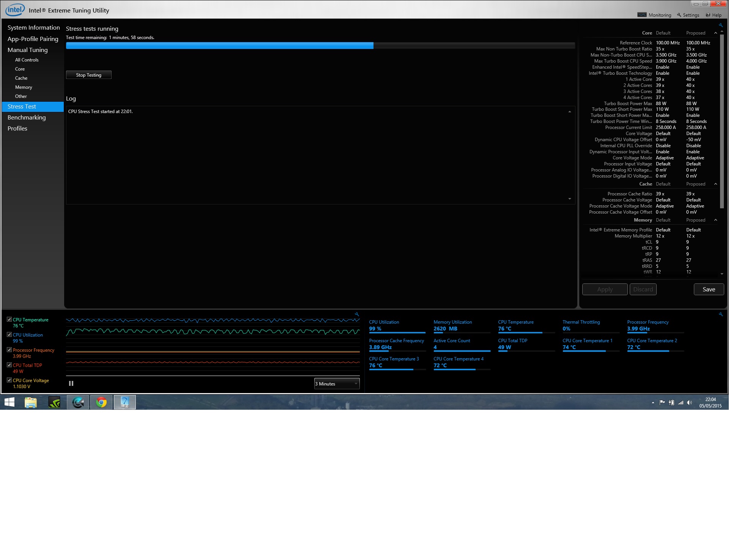Open System Information section
The image size is (747, 560).
coord(34,28)
